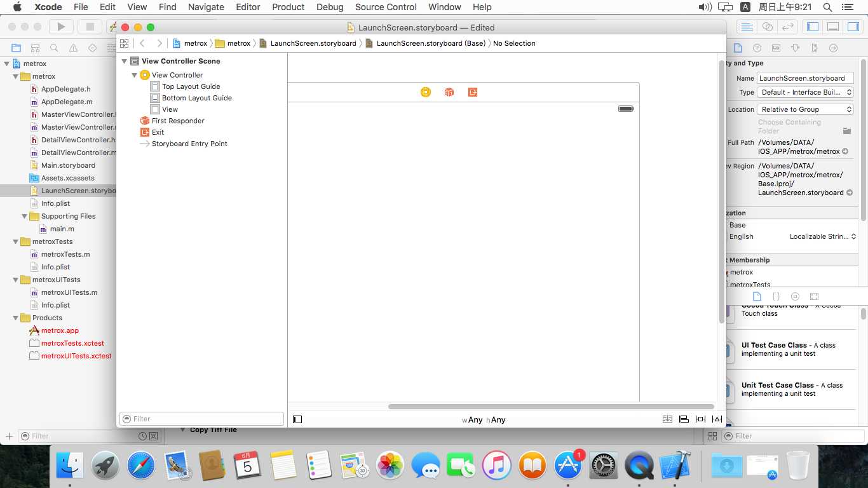Open the Align constraints tool

click(684, 419)
